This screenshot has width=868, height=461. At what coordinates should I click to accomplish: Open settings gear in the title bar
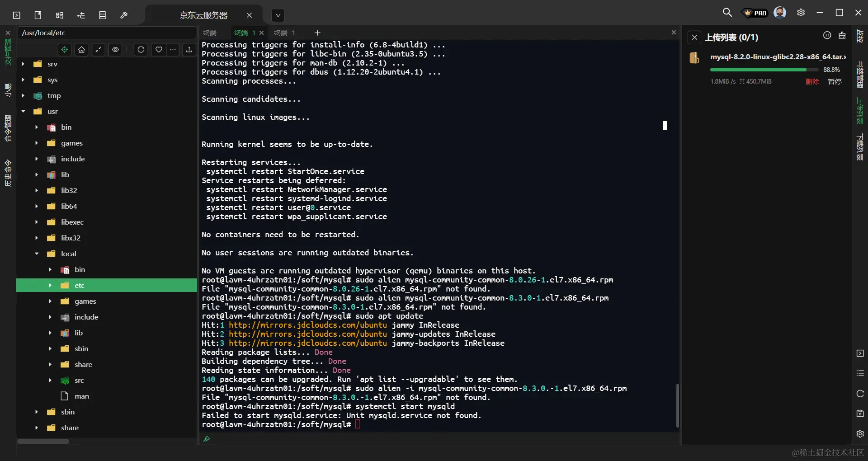(x=801, y=13)
